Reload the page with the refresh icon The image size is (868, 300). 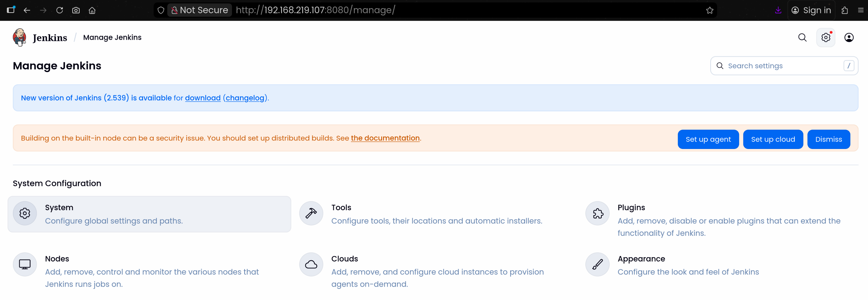point(60,10)
